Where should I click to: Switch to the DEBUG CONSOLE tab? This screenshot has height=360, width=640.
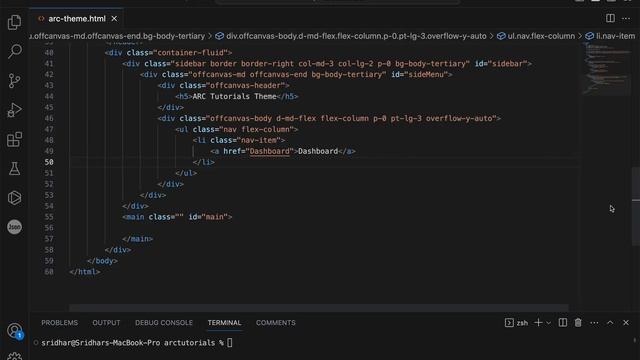tap(164, 322)
